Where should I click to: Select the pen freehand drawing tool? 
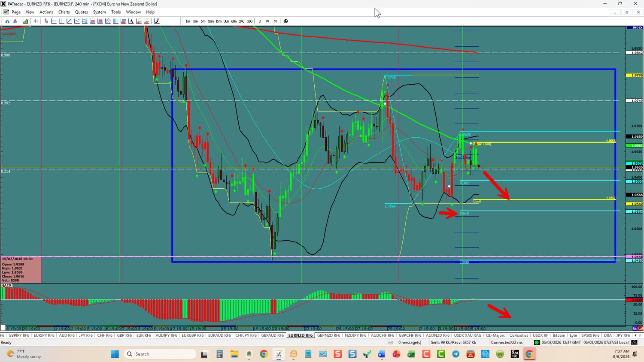tap(157, 21)
